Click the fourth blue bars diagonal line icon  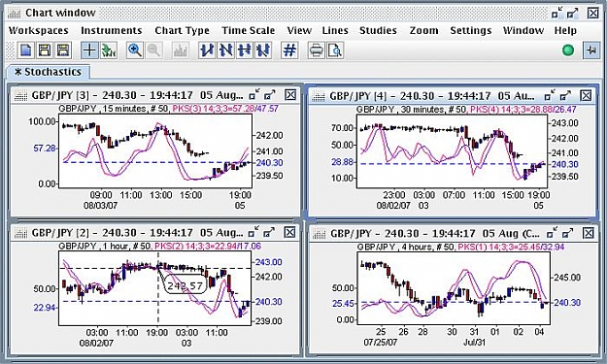(263, 50)
